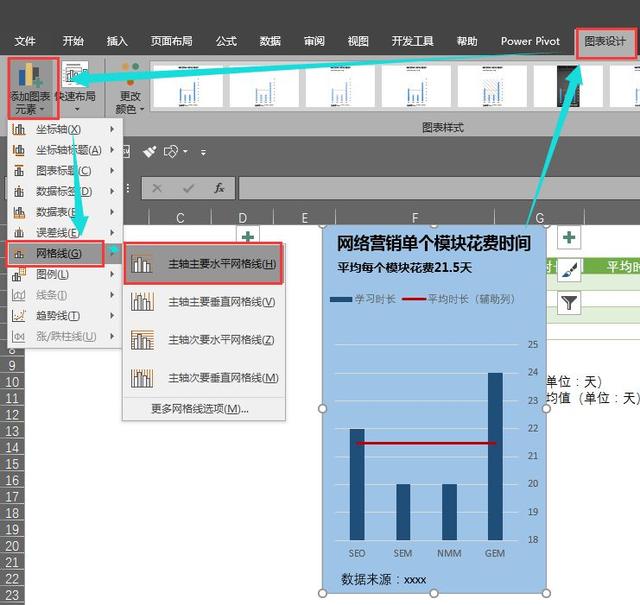640x605 pixels.
Task: Switch to the 图表设计 tab
Action: (605, 41)
